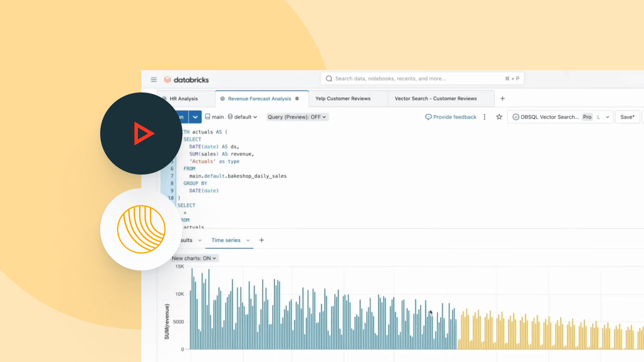Switch to Yelp Customer Reviews tab
The image size is (644, 362).
click(343, 98)
